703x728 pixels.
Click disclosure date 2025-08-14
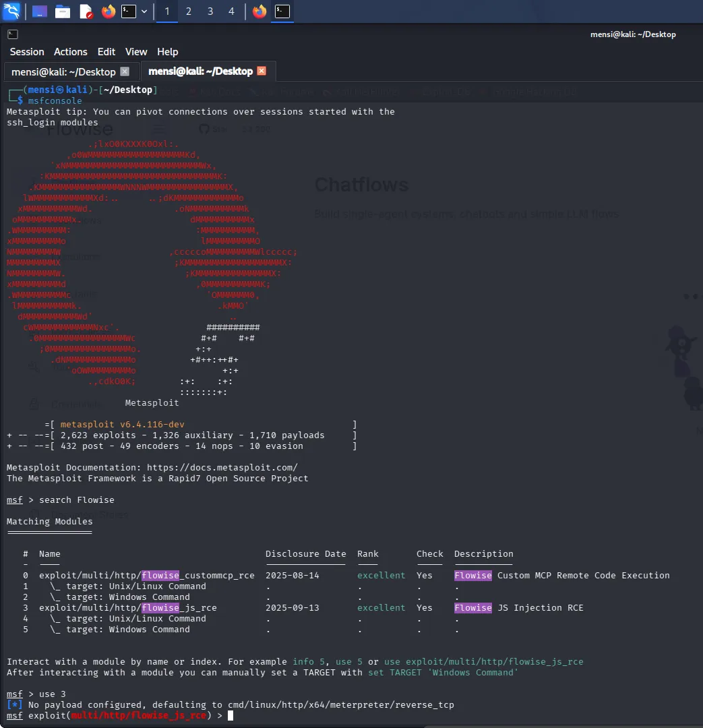tap(293, 575)
